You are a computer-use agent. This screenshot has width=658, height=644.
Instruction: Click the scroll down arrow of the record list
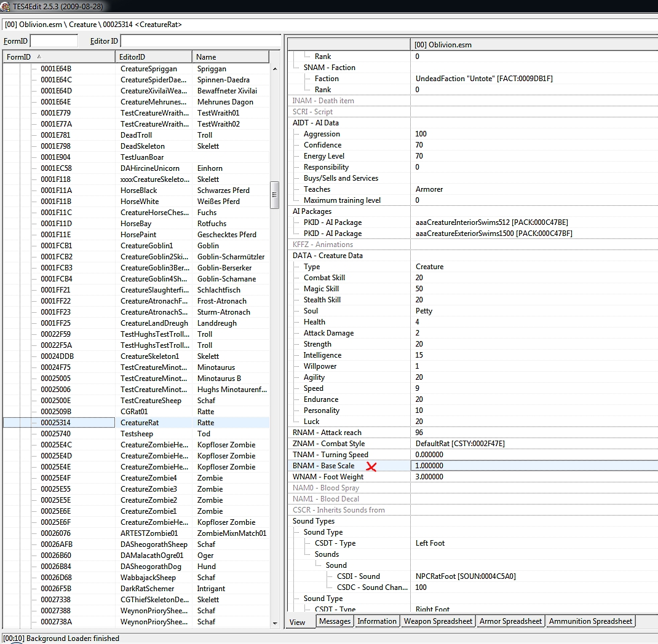coord(274,623)
